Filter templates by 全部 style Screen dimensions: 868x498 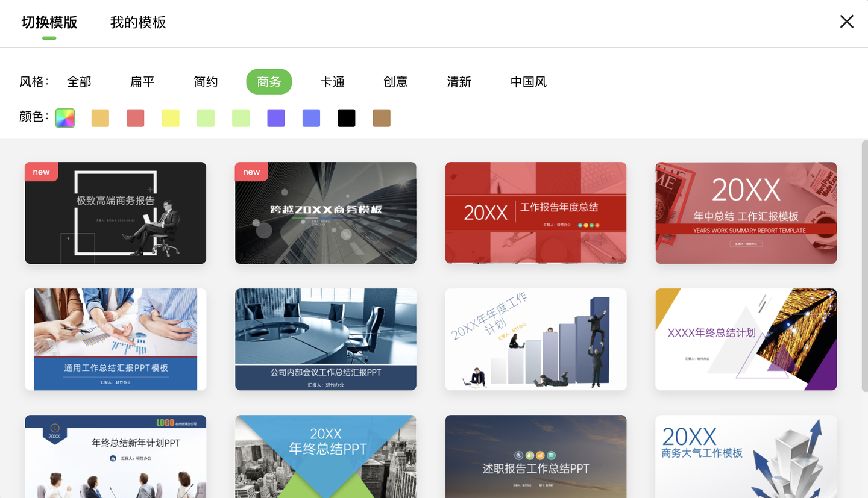tap(79, 82)
